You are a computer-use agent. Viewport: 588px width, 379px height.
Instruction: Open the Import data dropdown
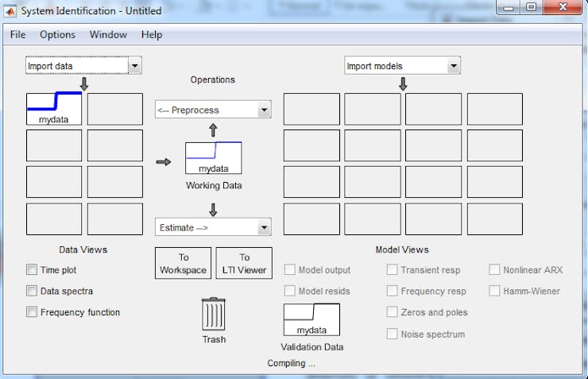point(83,67)
